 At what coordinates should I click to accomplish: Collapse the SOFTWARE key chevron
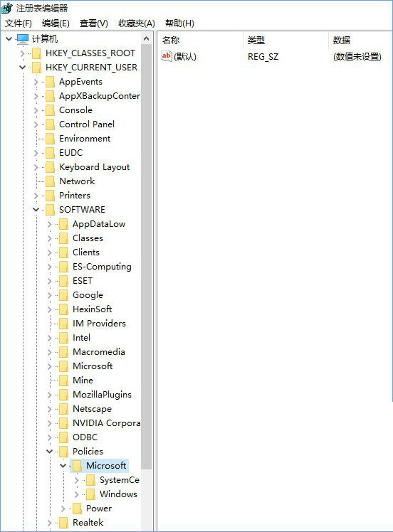[36, 210]
